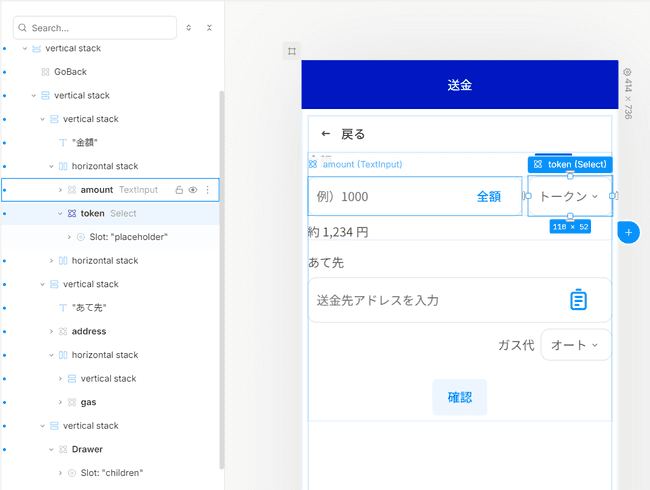Click the 送金先アドレスを入力 field
Viewport: 650px width, 490px height.
point(459,300)
